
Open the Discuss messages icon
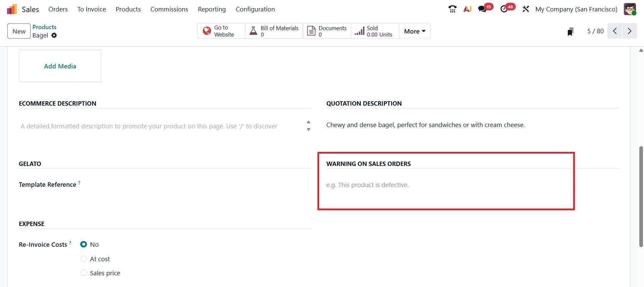coord(483,9)
